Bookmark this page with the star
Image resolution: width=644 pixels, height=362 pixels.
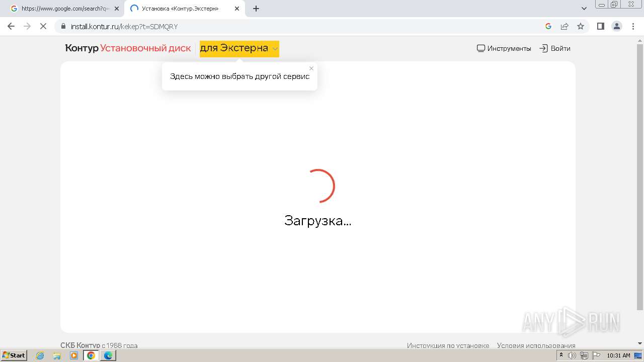coord(581,26)
